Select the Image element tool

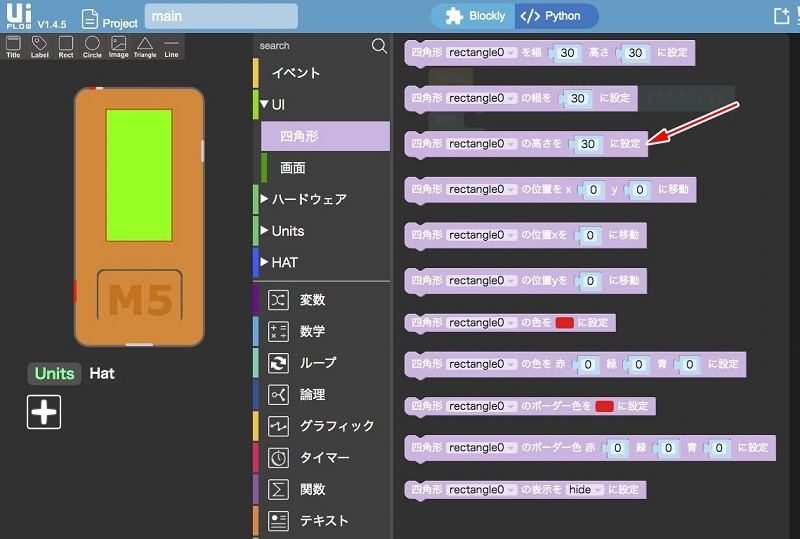click(x=119, y=46)
